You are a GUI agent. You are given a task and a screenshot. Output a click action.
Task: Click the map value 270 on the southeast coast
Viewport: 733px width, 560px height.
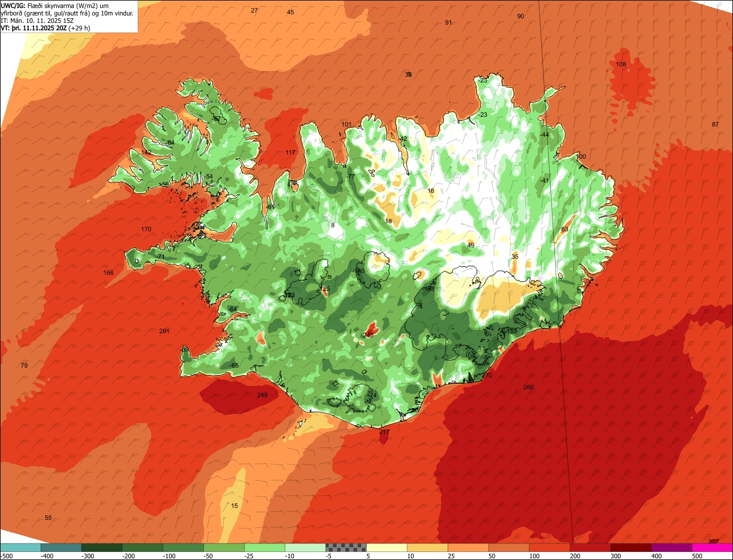[487, 375]
